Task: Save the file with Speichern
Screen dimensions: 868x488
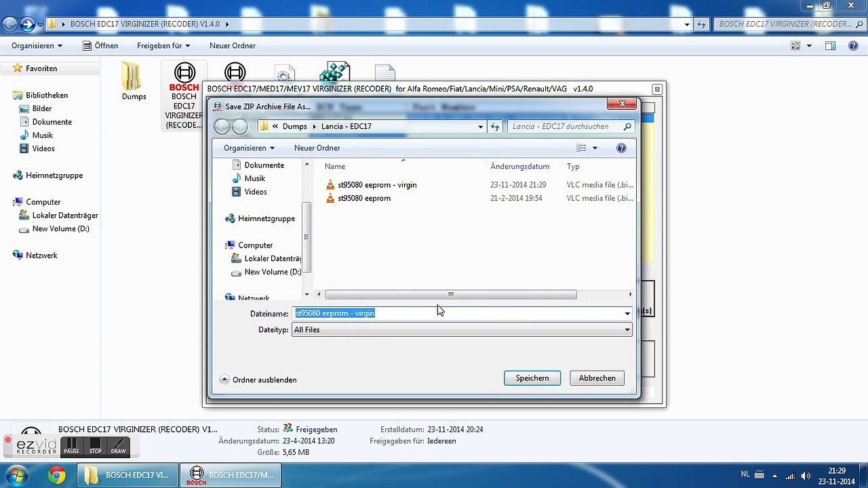Action: click(x=532, y=378)
